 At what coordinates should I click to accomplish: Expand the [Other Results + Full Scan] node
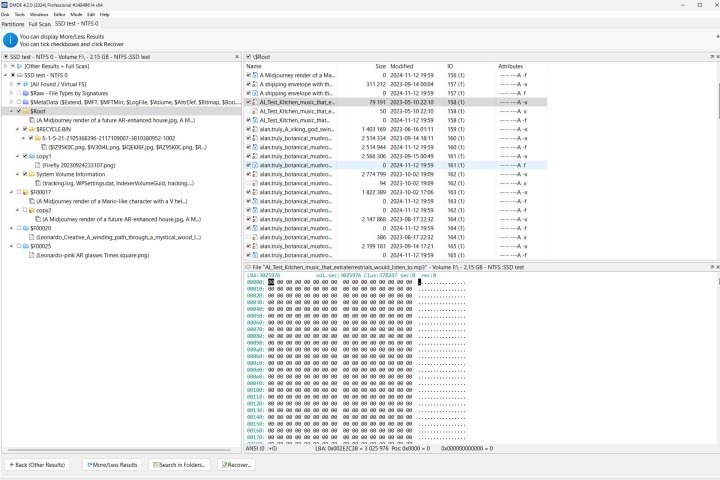coord(7,66)
